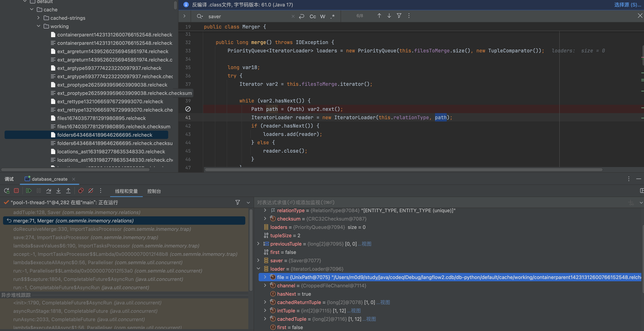The width and height of the screenshot is (644, 331).
Task: Expand checksum variable node
Action: click(265, 219)
